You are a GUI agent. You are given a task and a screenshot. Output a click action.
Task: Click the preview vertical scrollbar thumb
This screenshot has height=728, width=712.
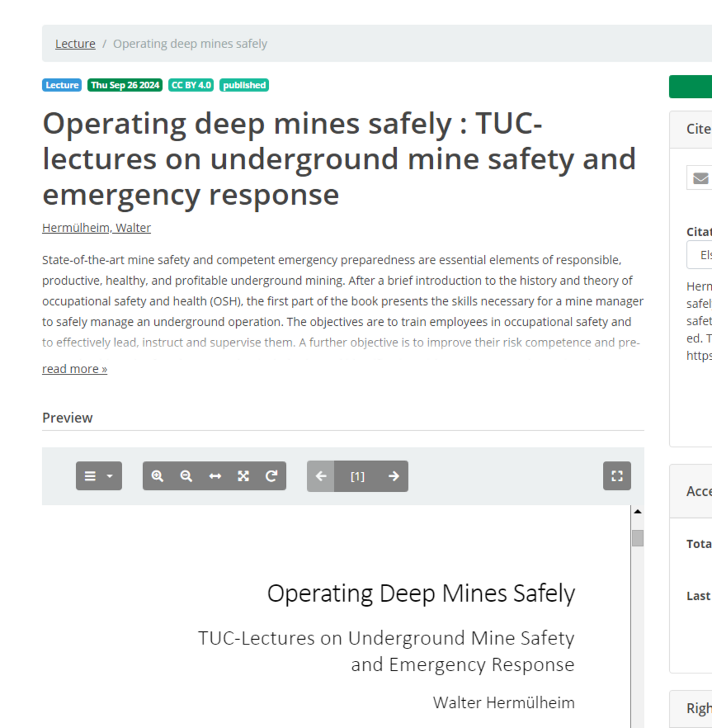(638, 538)
